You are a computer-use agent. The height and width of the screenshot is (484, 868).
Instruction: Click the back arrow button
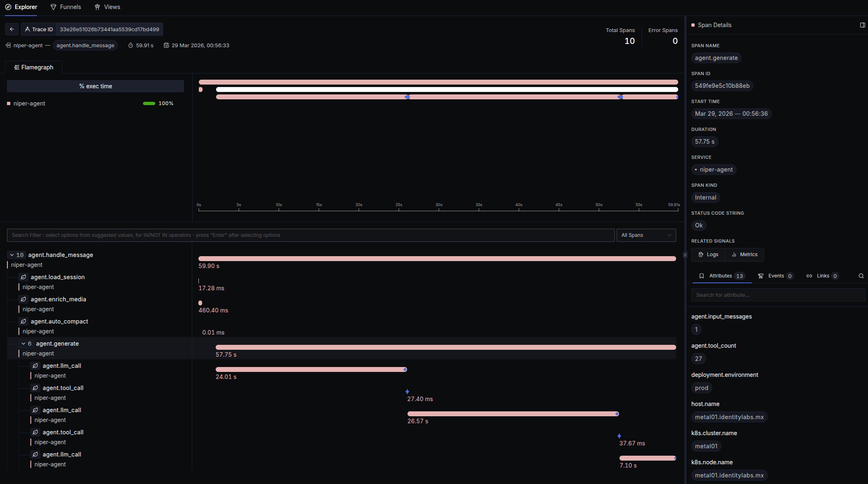pos(12,29)
